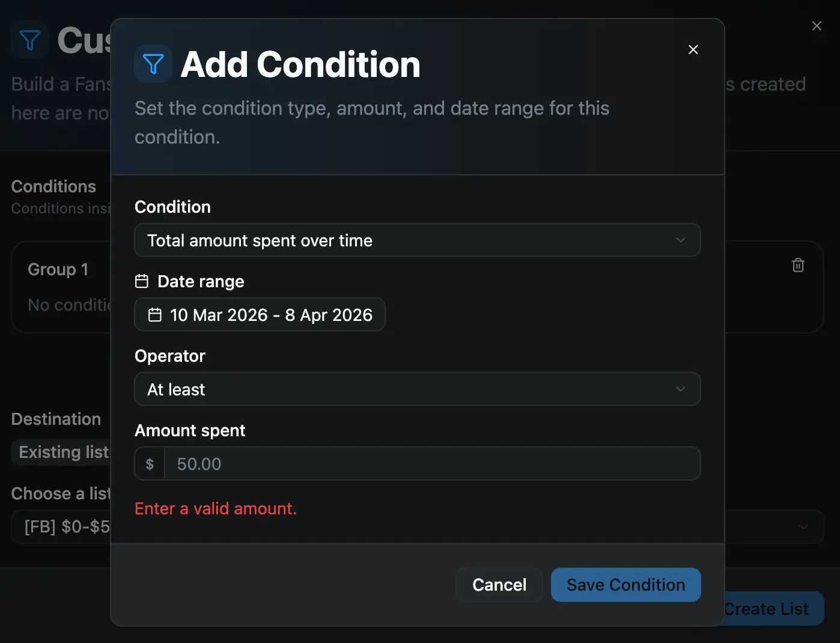This screenshot has width=840, height=643.
Task: Click the dollar sign prefix in the Amount spent field
Action: pyautogui.click(x=149, y=463)
